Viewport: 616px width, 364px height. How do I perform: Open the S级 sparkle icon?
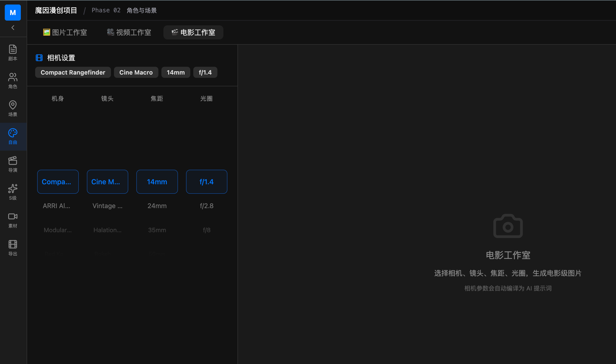coord(13,192)
